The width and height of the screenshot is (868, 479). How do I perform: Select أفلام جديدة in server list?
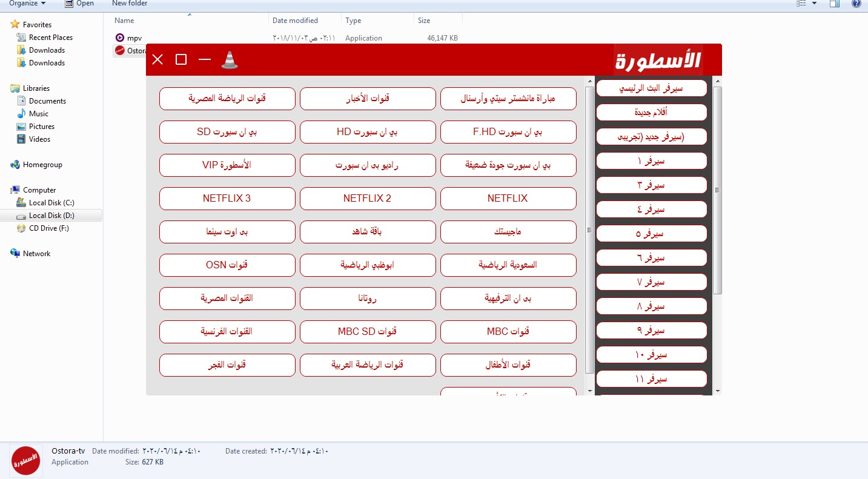[652, 113]
